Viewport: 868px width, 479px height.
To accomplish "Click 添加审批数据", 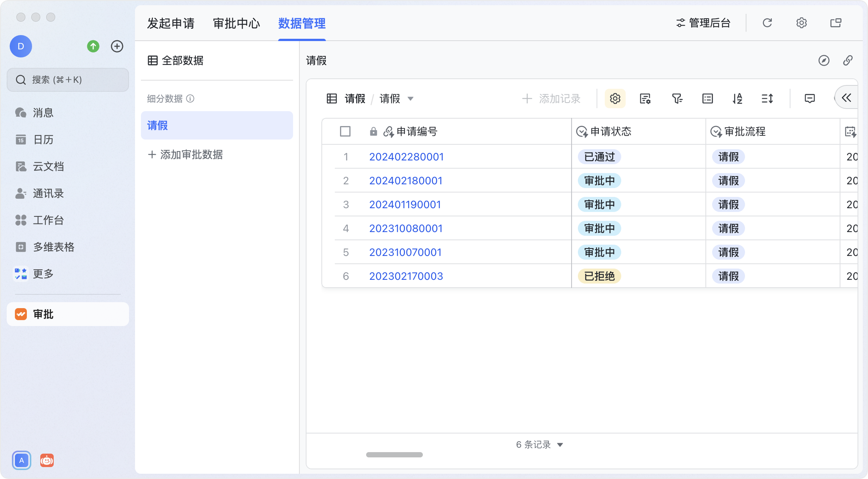I will coord(185,154).
